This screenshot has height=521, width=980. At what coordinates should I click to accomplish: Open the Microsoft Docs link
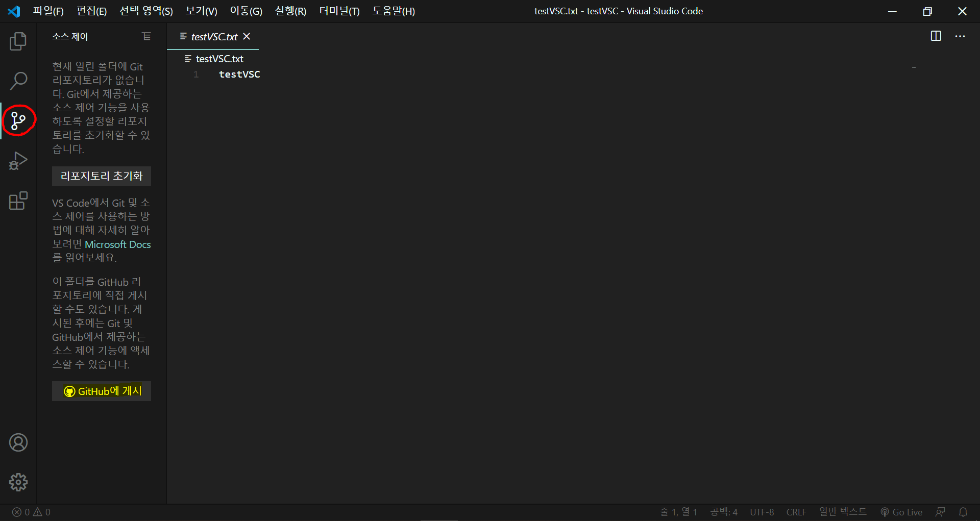(x=118, y=244)
